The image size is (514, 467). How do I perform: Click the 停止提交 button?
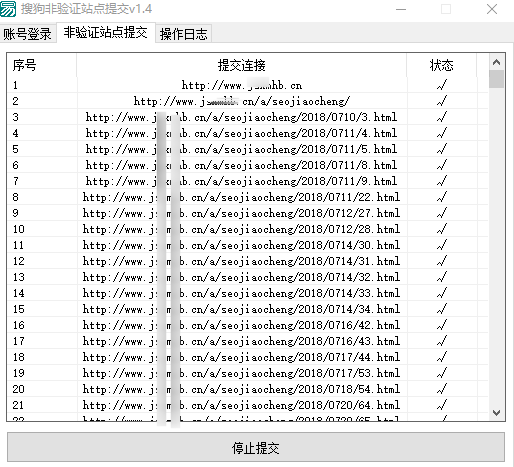[256, 447]
